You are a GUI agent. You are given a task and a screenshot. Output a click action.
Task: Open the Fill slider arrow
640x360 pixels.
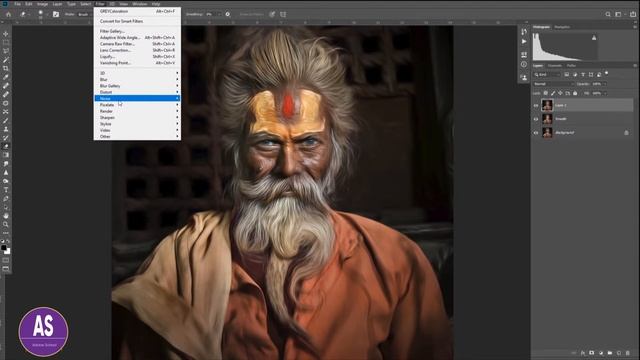coord(604,93)
